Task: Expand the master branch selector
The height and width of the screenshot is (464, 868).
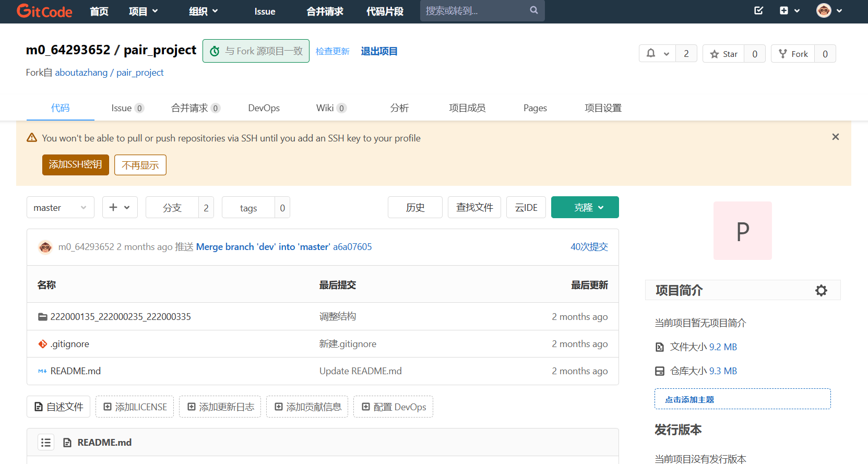Action: (60, 208)
